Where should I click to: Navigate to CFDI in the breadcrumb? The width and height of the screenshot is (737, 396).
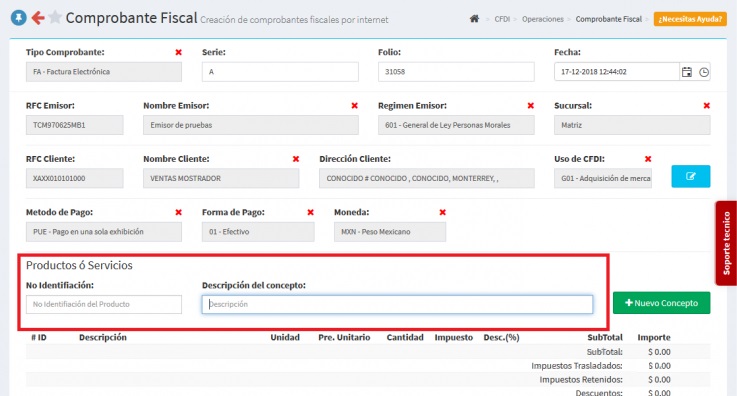(x=502, y=19)
